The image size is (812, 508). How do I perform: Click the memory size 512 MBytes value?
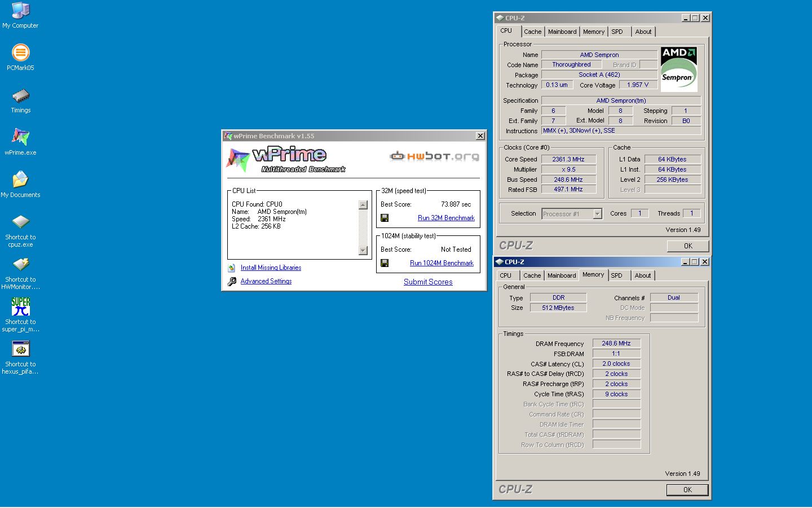(x=558, y=308)
